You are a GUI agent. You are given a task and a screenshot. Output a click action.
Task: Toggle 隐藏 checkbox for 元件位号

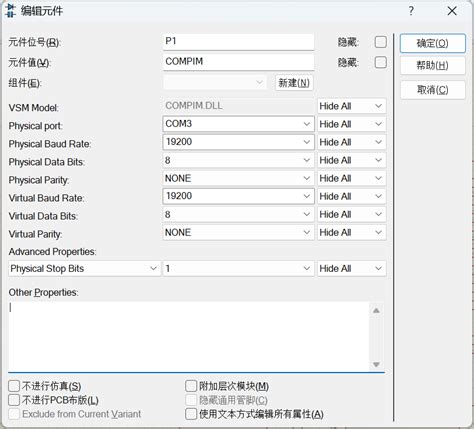[381, 42]
